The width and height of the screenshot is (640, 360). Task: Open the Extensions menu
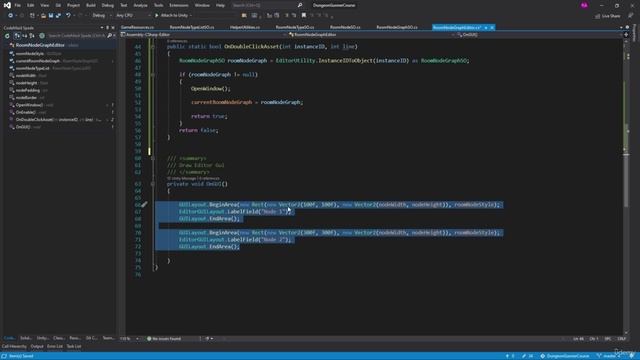click(179, 5)
